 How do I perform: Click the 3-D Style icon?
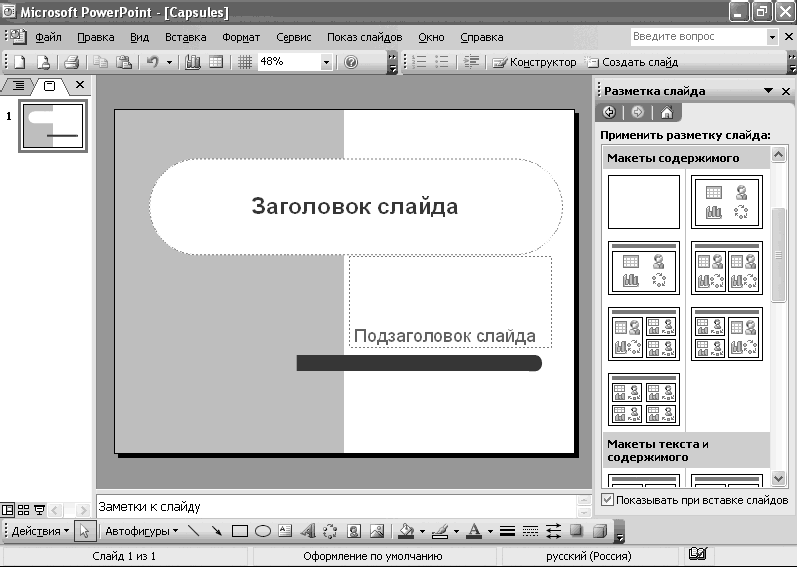600,531
